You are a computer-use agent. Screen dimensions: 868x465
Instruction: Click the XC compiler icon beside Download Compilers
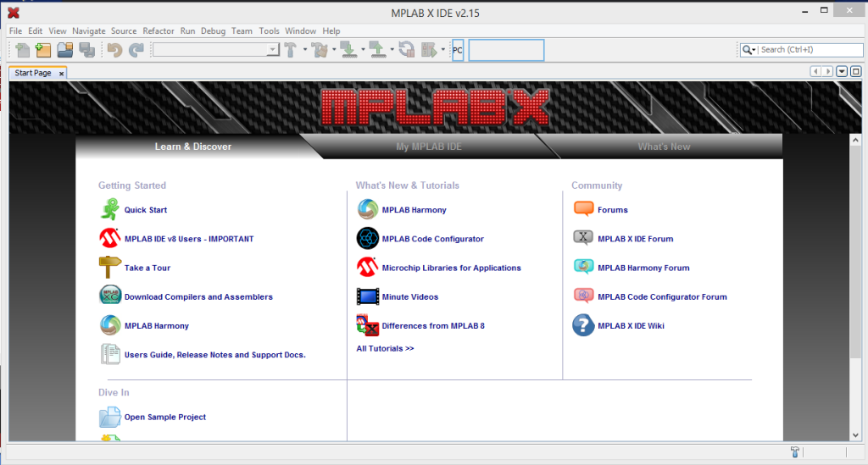(x=110, y=296)
